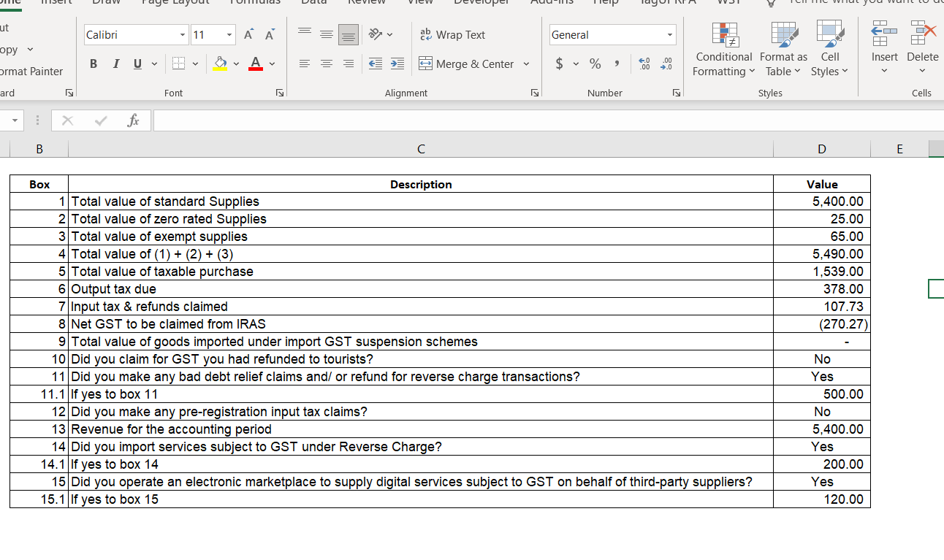Viewport: 944px width, 560px height.
Task: Click inside the formula bar input
Action: pyautogui.click(x=548, y=121)
